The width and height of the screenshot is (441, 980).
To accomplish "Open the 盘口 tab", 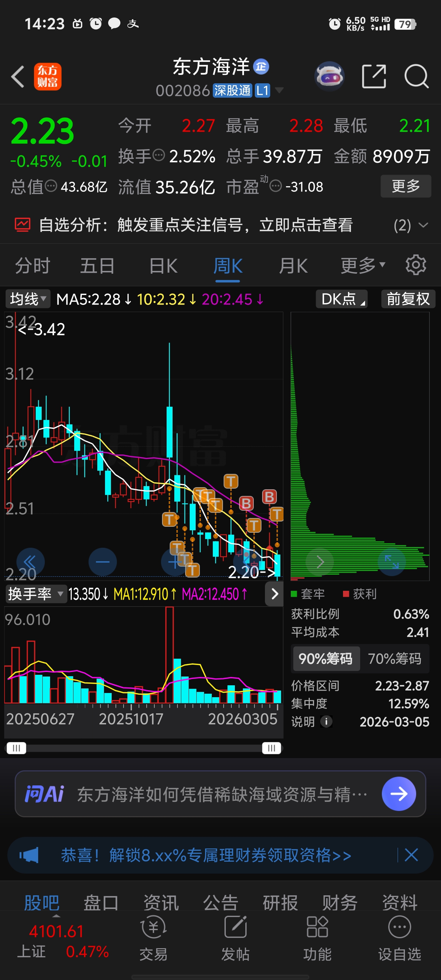I will (101, 903).
